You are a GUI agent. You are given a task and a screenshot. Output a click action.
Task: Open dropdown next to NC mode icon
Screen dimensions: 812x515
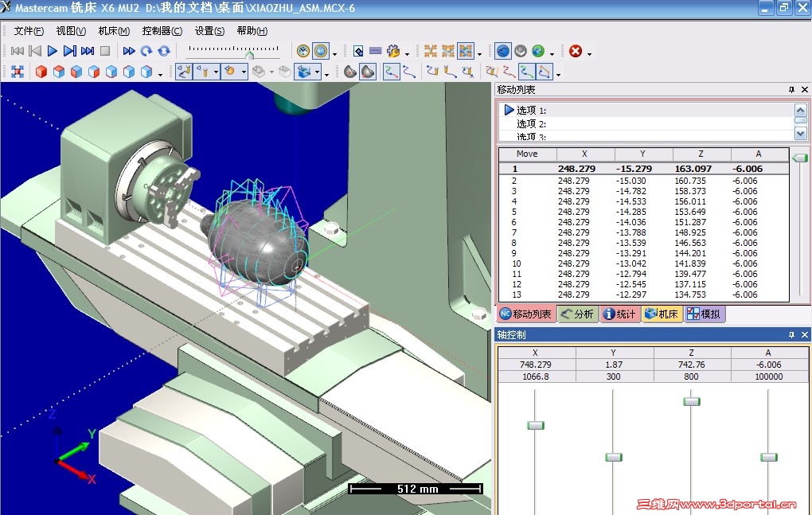point(334,54)
